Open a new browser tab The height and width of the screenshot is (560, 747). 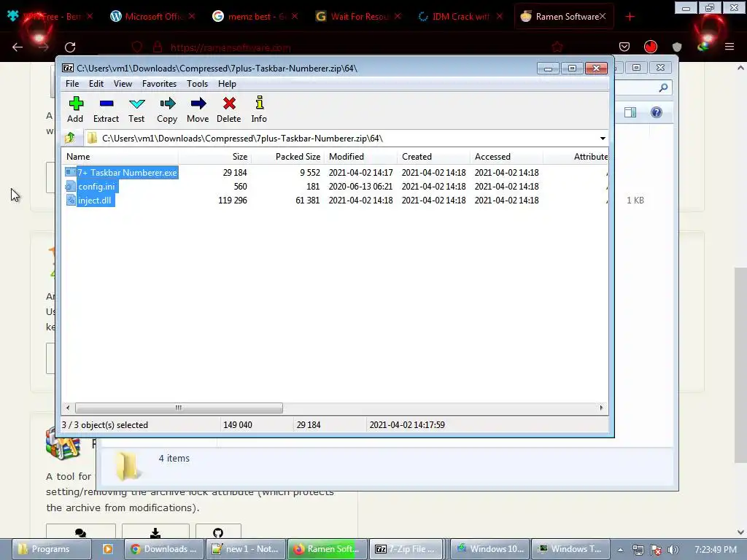click(630, 17)
